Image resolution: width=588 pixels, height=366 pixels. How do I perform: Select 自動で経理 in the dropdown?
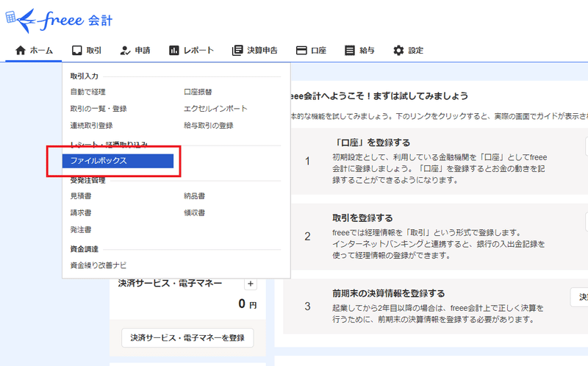[87, 92]
